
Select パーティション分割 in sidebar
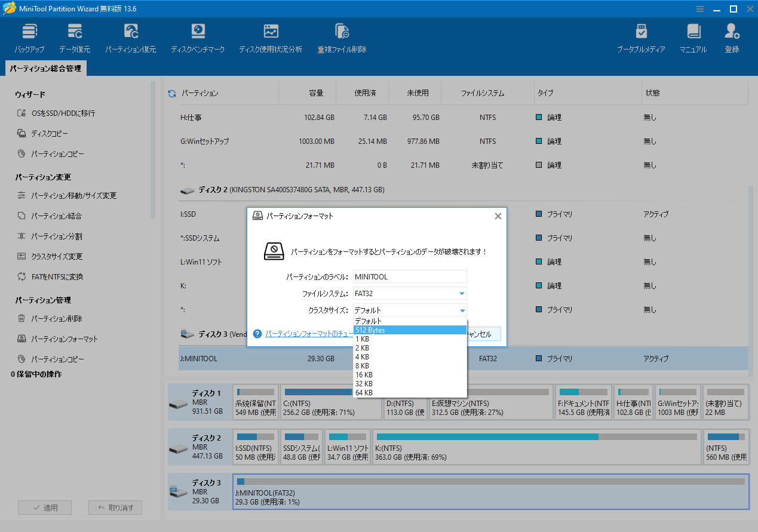point(50,236)
